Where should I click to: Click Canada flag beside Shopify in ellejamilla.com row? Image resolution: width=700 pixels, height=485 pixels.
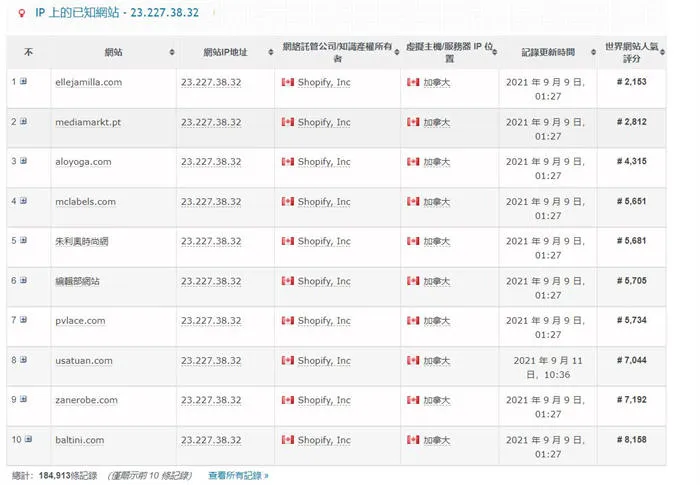(288, 82)
